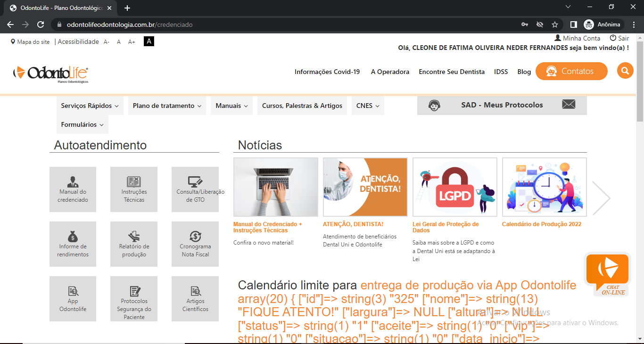Open the Instruções Técnicas tile
644x344 pixels.
tap(134, 189)
